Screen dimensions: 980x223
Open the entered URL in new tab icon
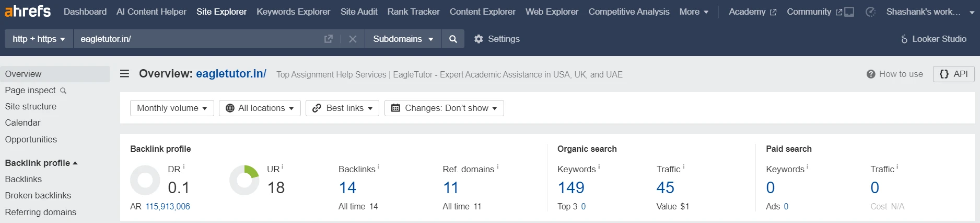click(329, 39)
